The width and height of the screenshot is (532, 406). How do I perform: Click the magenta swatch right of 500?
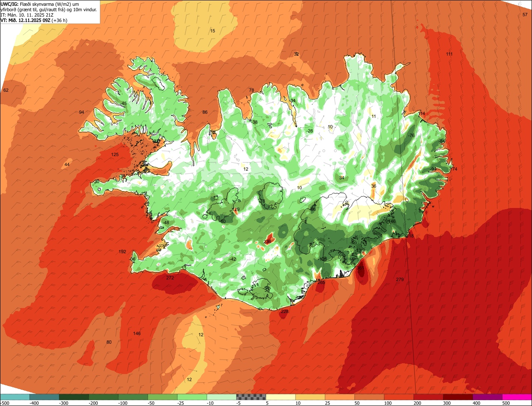[x=517, y=397]
